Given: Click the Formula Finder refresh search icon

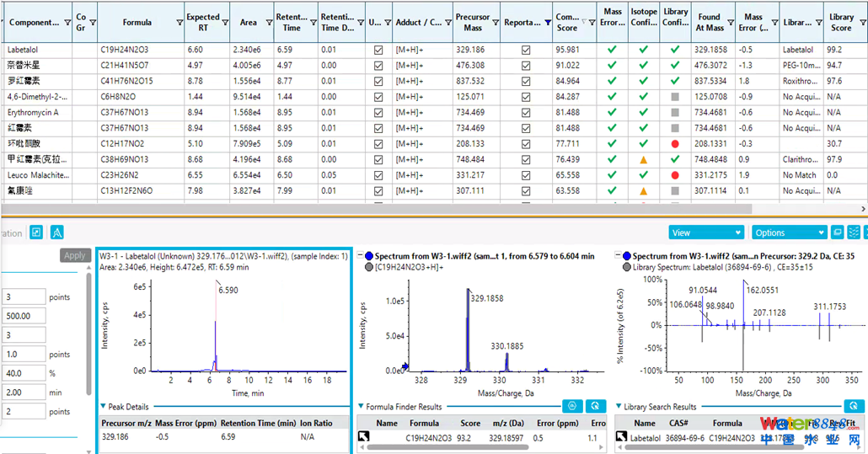Looking at the screenshot, I should pyautogui.click(x=595, y=406).
